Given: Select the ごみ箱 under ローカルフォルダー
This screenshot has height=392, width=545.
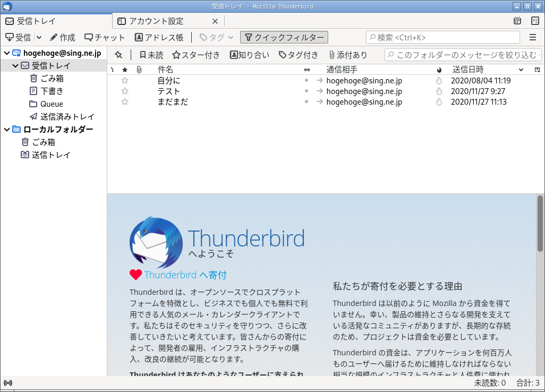Looking at the screenshot, I should pyautogui.click(x=44, y=142).
